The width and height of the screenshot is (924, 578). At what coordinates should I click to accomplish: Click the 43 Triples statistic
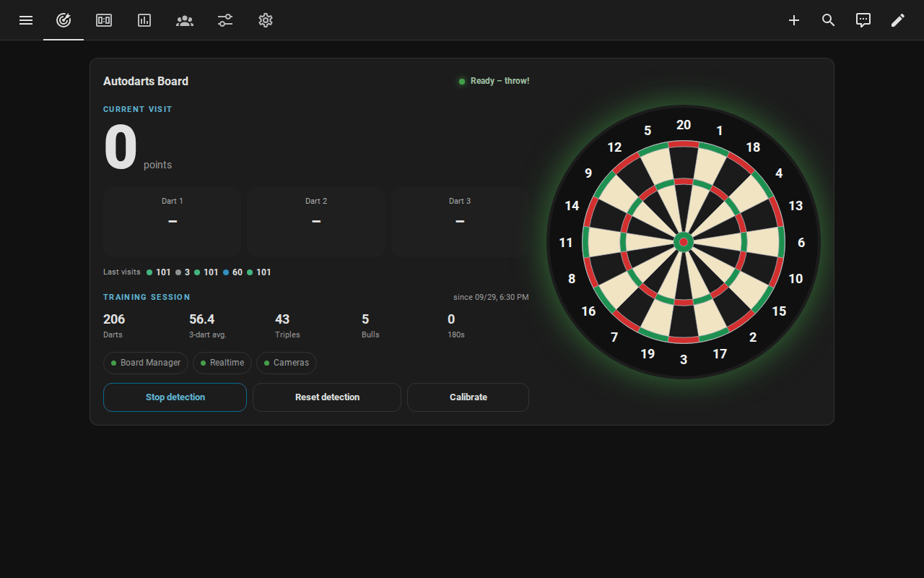point(287,326)
